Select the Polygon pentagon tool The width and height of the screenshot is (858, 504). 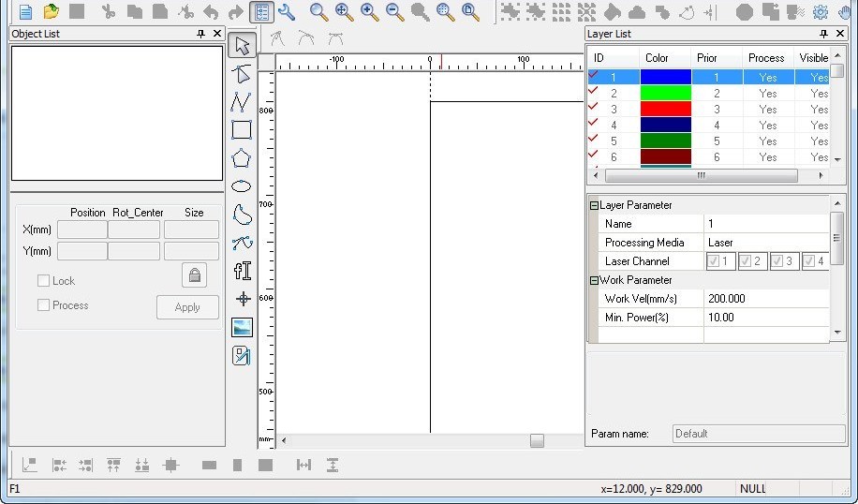coord(242,158)
